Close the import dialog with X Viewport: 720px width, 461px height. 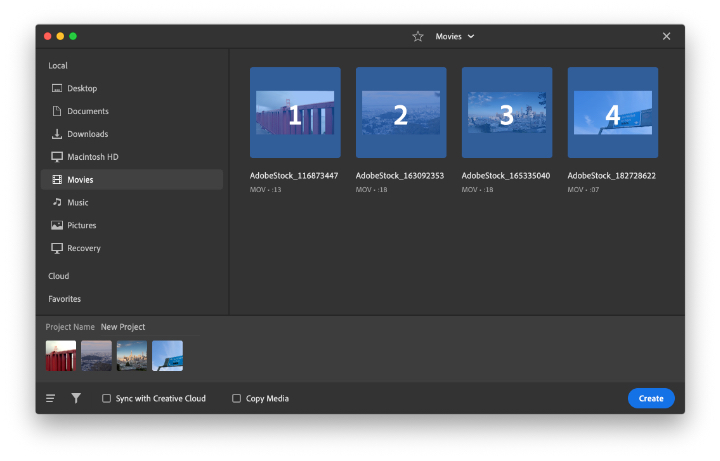point(666,36)
